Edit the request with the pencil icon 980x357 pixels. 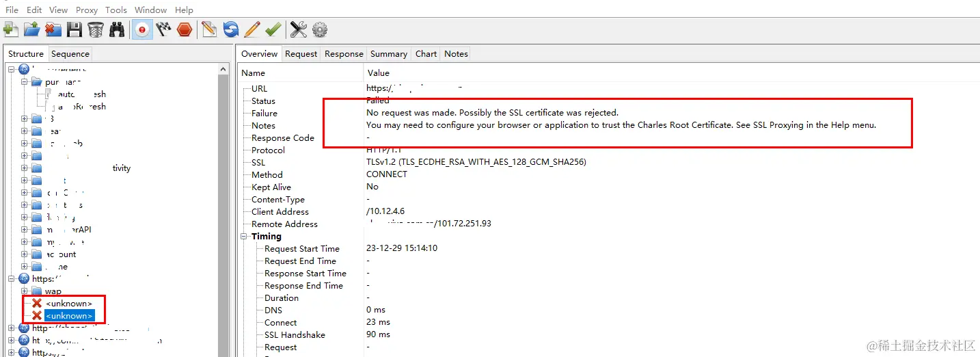(x=251, y=29)
